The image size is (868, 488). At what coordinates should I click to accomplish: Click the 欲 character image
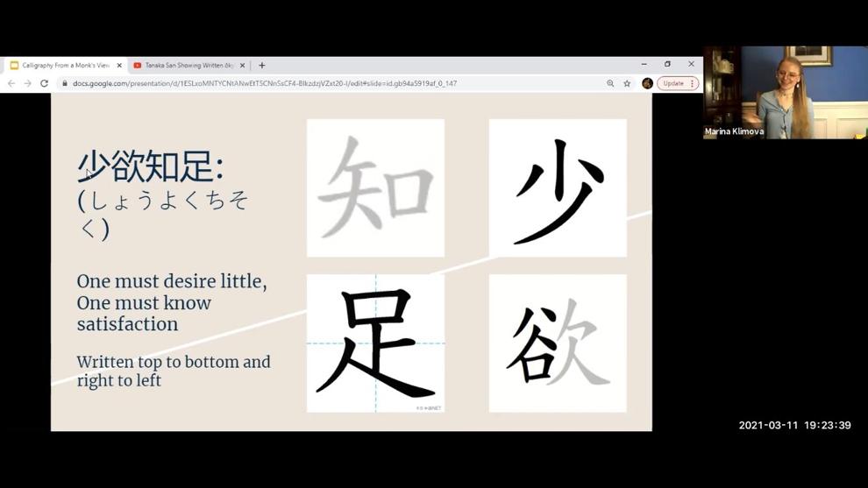(x=558, y=343)
